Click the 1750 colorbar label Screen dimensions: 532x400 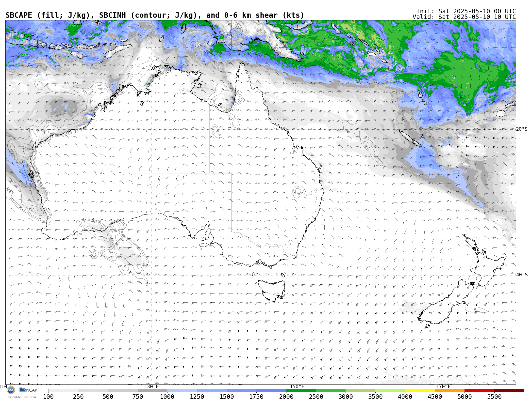256,397
